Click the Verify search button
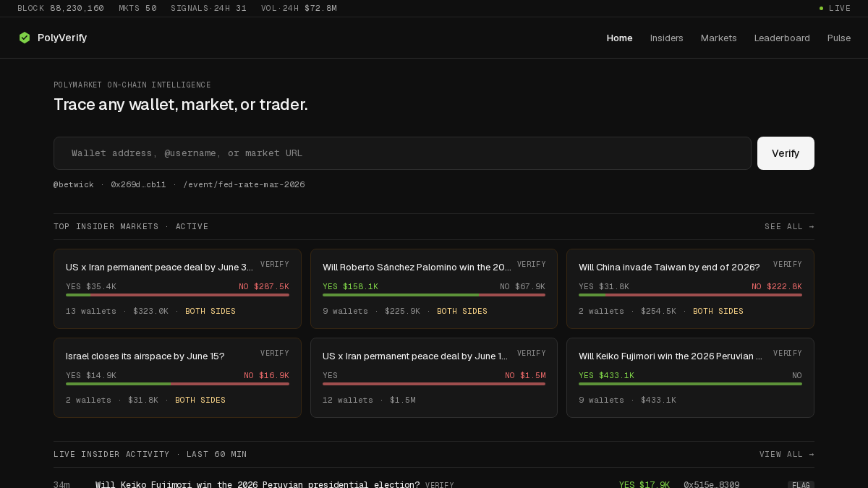The image size is (868, 488). tap(786, 153)
